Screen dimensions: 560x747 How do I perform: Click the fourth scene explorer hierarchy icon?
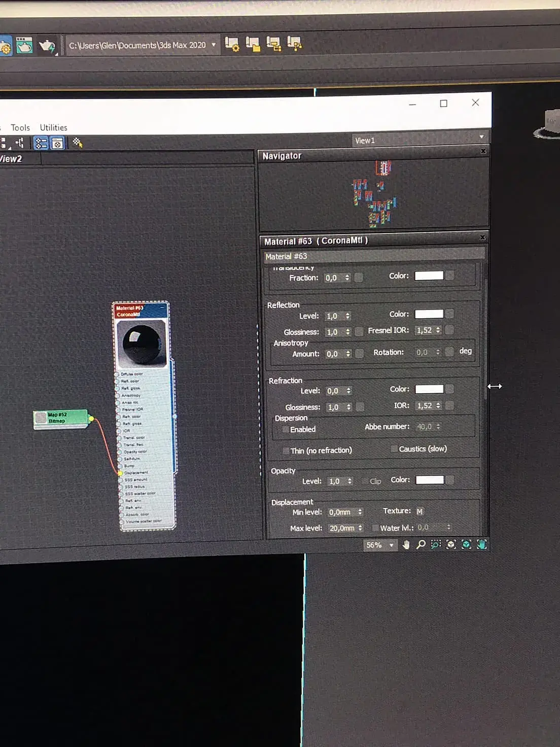tap(294, 44)
